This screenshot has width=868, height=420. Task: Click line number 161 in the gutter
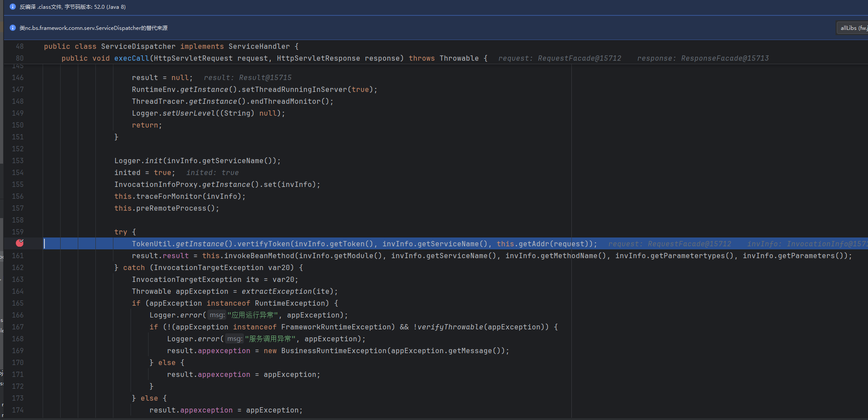click(18, 256)
